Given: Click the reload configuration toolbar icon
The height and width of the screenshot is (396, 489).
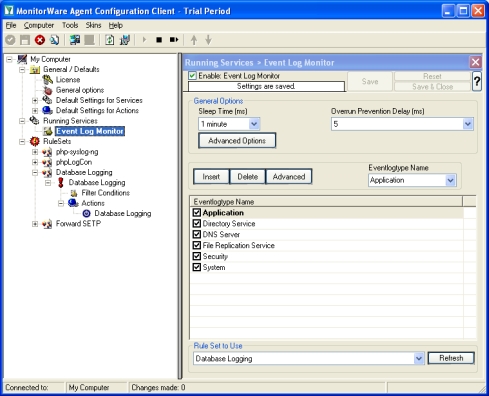Looking at the screenshot, I should [109, 40].
